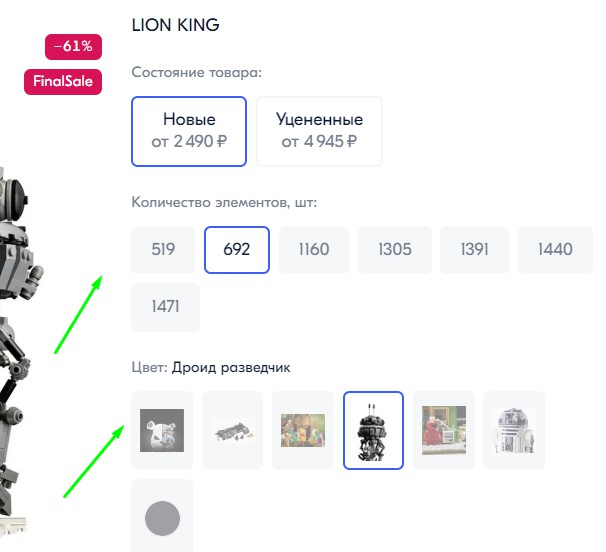Select the 519 pieces option
606x552 pixels.
(165, 249)
